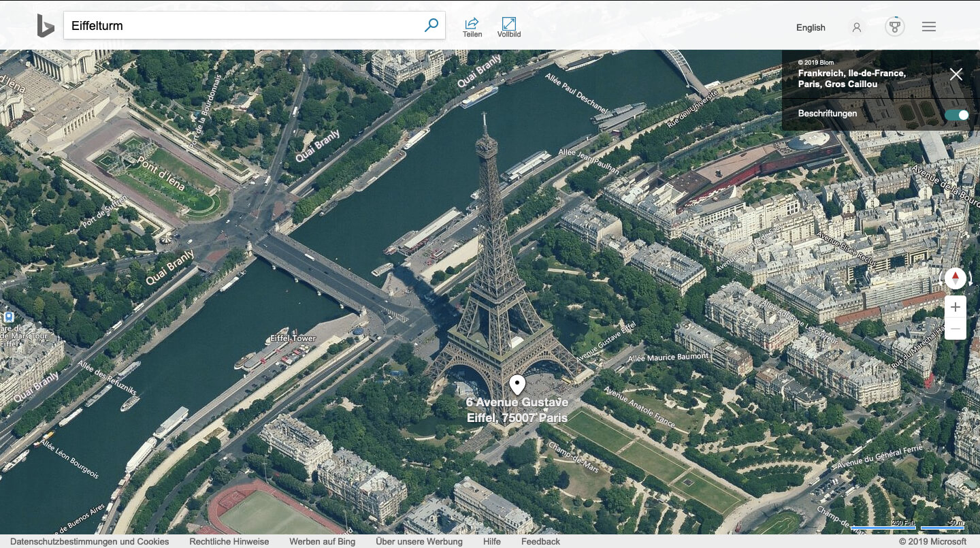The width and height of the screenshot is (980, 548).
Task: Open the Teilen share option
Action: point(472,27)
